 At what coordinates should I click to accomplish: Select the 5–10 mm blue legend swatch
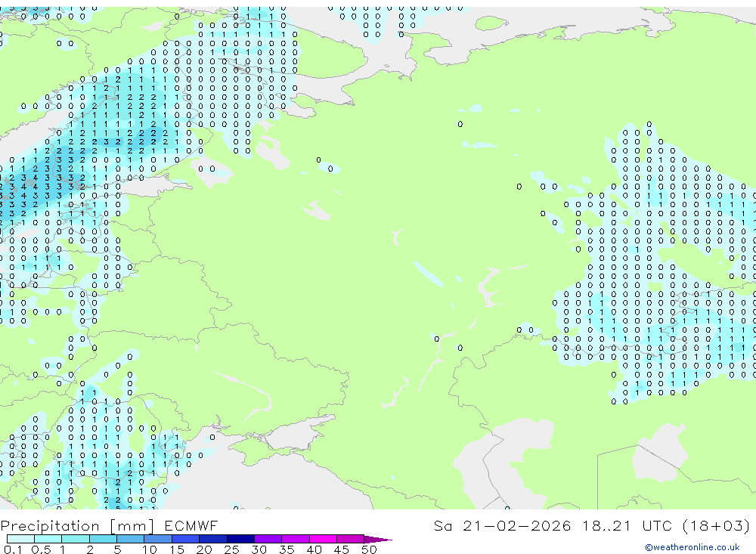coord(130,539)
